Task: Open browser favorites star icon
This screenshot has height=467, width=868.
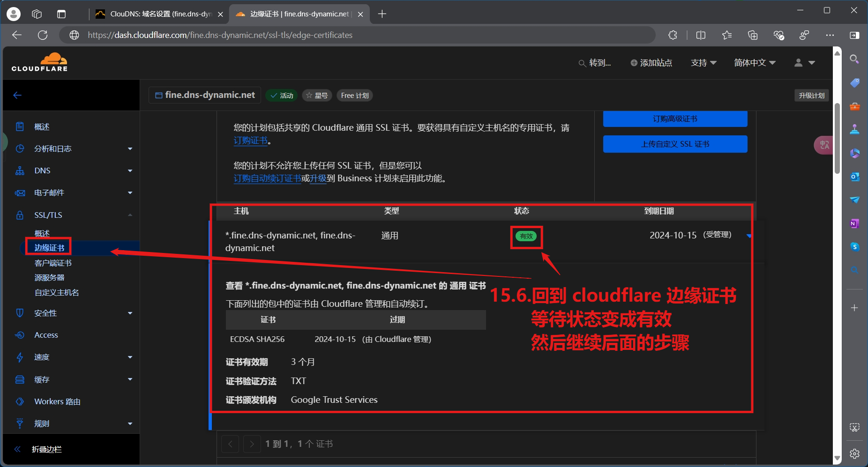Action: pyautogui.click(x=727, y=35)
